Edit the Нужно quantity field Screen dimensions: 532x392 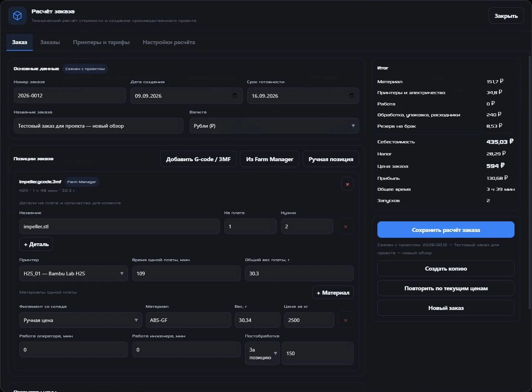[307, 226]
